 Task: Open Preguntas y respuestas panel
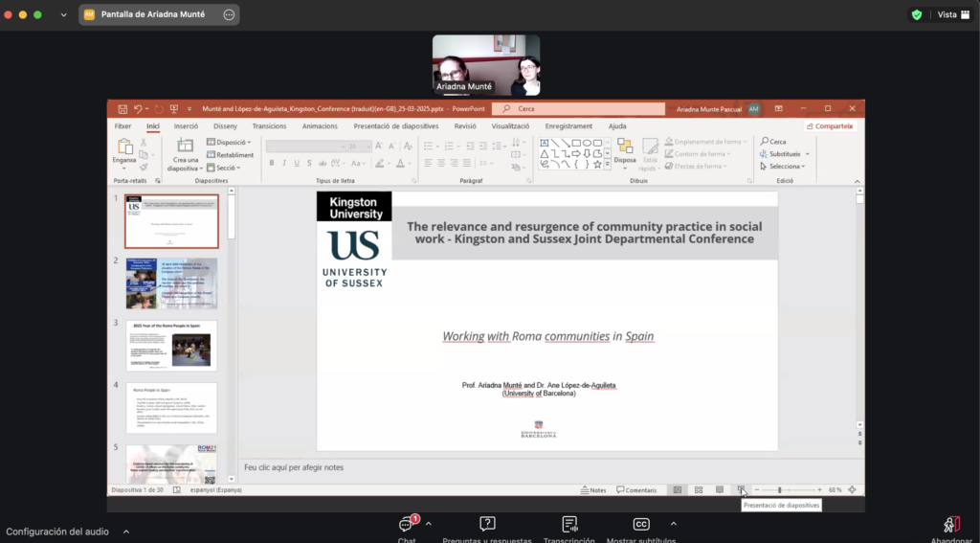click(x=486, y=526)
